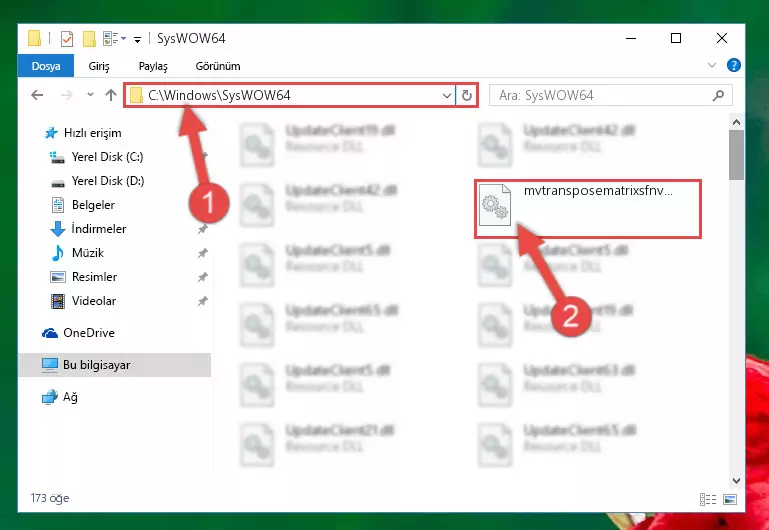Switch to Large icons view in status bar
Image resolution: width=769 pixels, height=530 pixels.
point(730,500)
